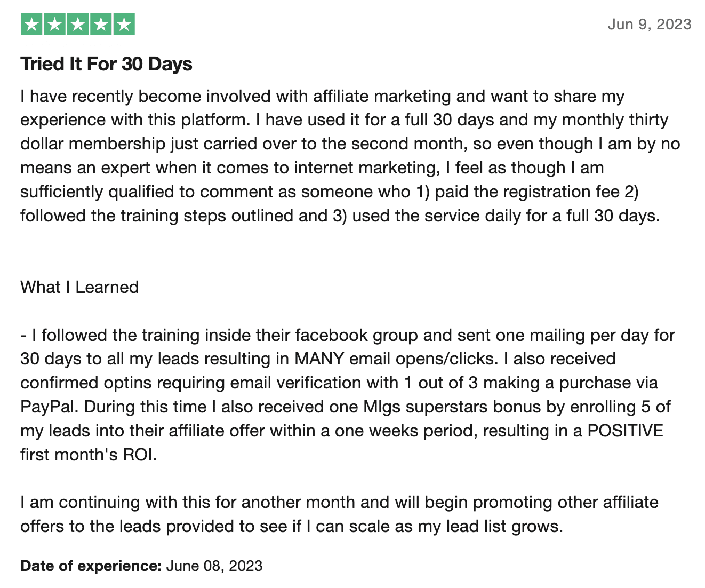Click the first green star icon
This screenshot has height=588, width=705.
point(32,25)
